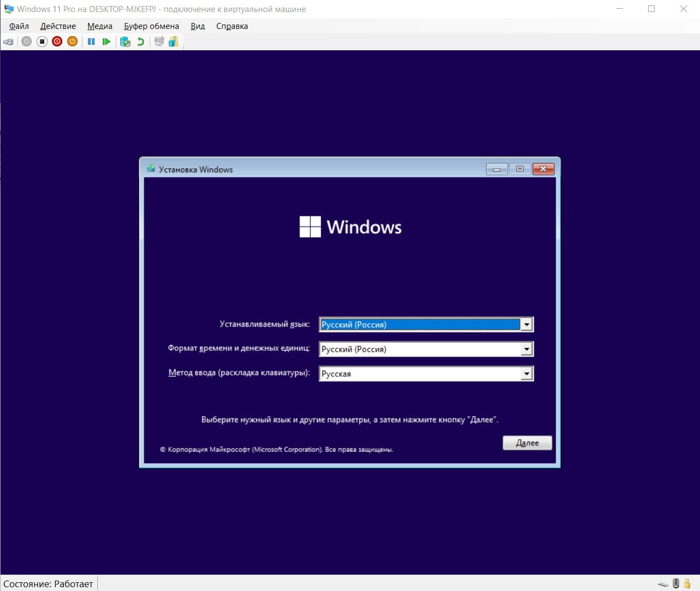Click the Состояние: Работает status text
Image resolution: width=700 pixels, height=591 pixels.
click(48, 584)
